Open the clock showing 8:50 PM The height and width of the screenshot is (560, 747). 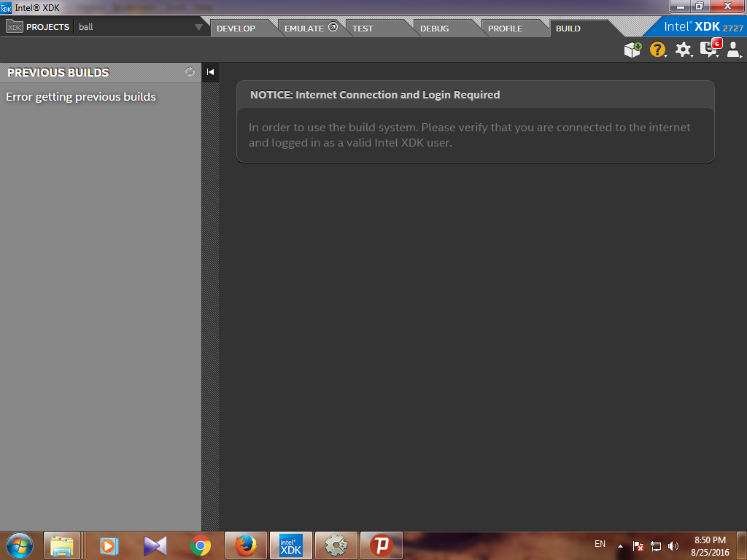click(710, 546)
